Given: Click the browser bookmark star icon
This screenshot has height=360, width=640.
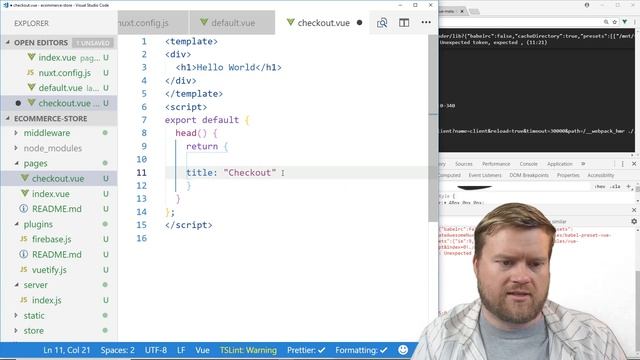Looking at the screenshot, I should click(x=615, y=22).
